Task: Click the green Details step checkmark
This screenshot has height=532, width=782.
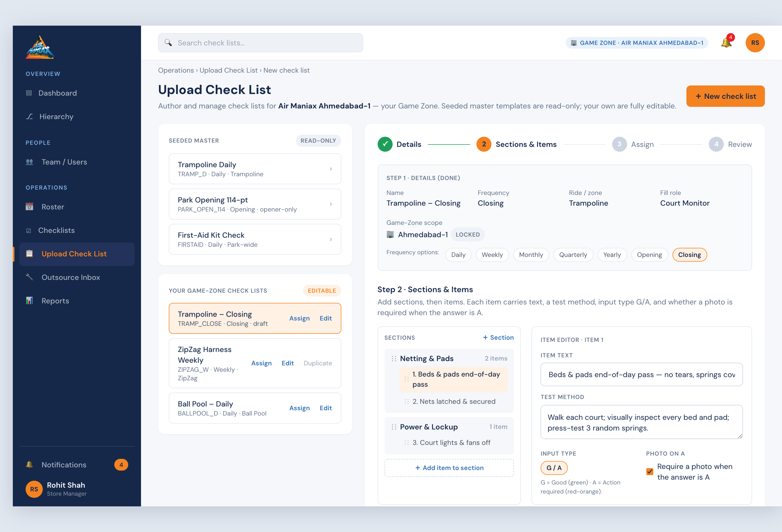Action: coord(385,144)
